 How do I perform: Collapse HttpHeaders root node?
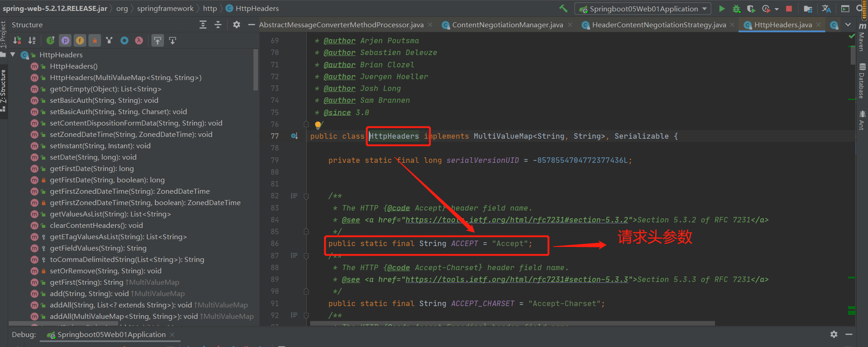point(13,55)
